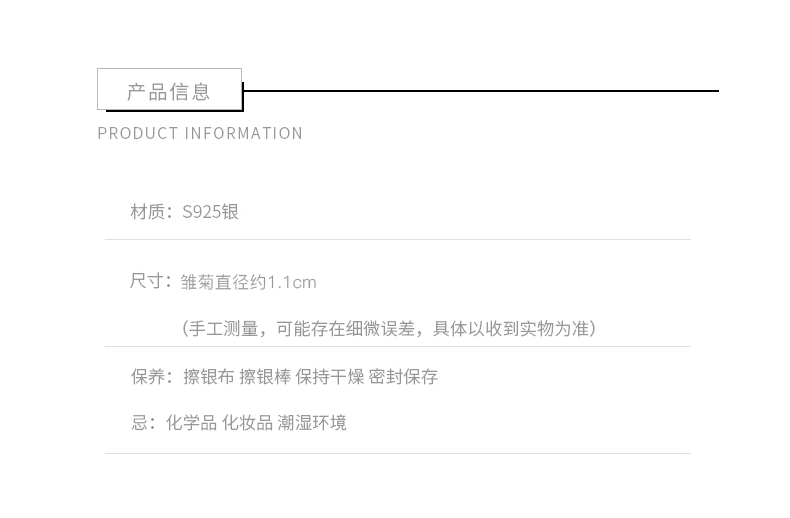Image resolution: width=790 pixels, height=518 pixels.
Task: Click the black horizontal title line
Action: (x=481, y=91)
